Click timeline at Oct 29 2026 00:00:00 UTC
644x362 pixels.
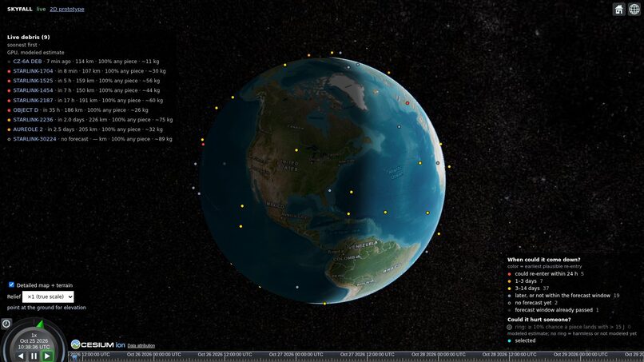point(580,356)
